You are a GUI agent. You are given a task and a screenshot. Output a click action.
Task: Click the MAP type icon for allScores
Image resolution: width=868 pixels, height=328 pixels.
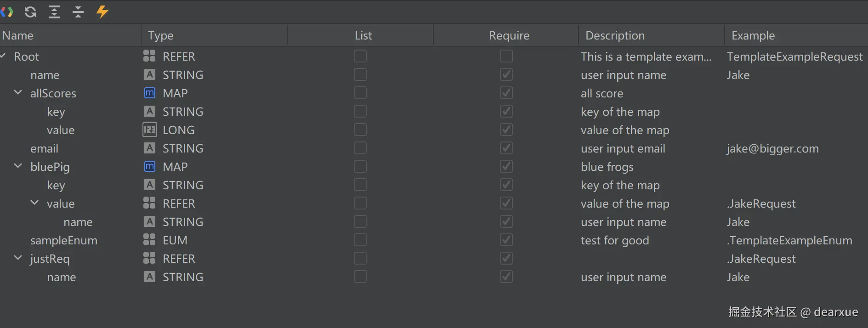click(150, 93)
